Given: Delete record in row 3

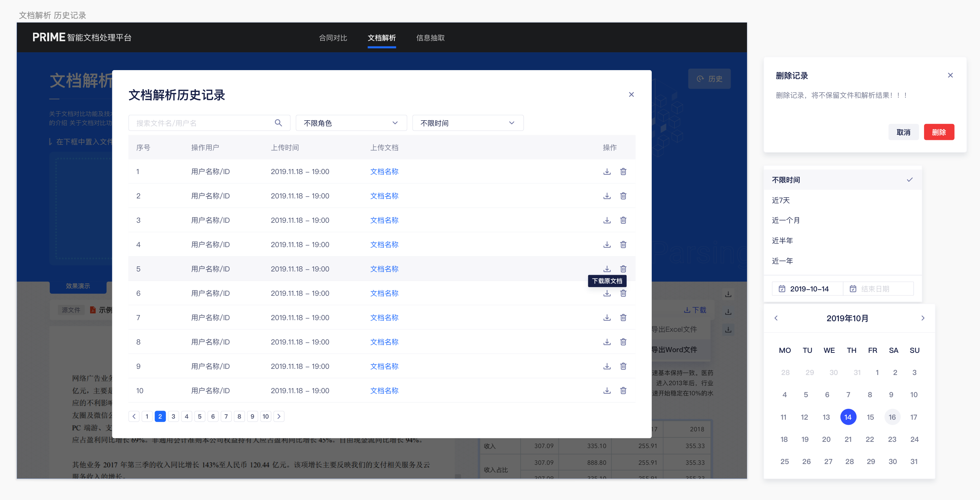Looking at the screenshot, I should click(623, 220).
